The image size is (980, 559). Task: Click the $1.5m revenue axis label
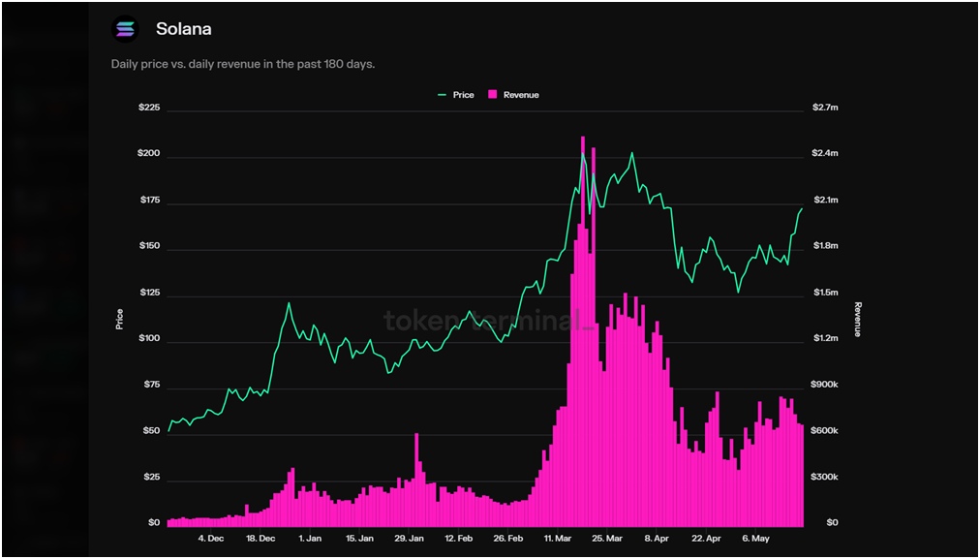tap(825, 293)
